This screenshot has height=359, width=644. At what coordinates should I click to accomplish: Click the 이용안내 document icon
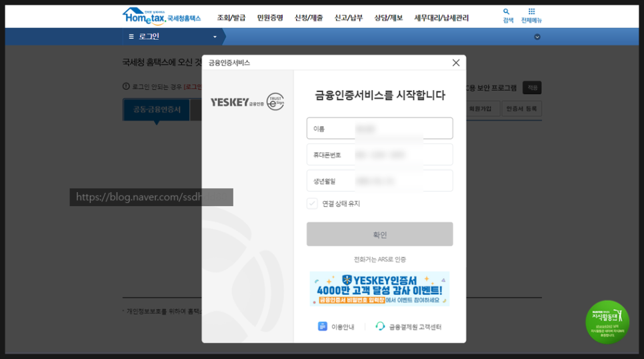(x=323, y=326)
